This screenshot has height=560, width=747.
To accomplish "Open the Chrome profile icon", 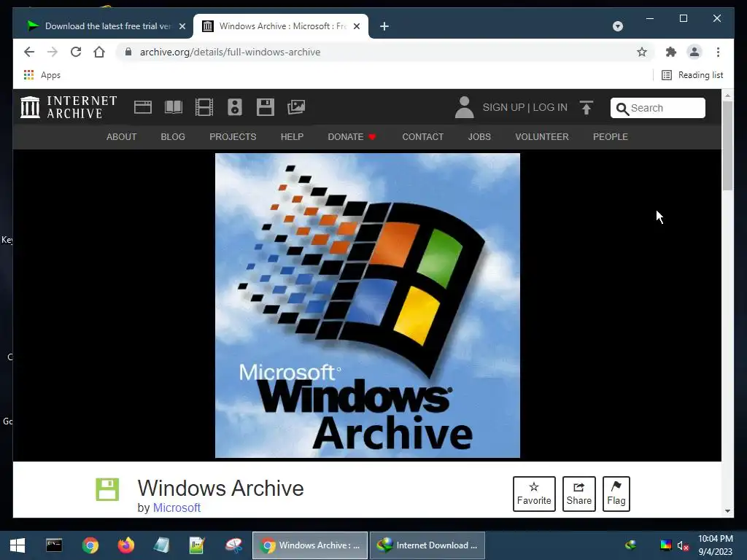I will tap(694, 52).
